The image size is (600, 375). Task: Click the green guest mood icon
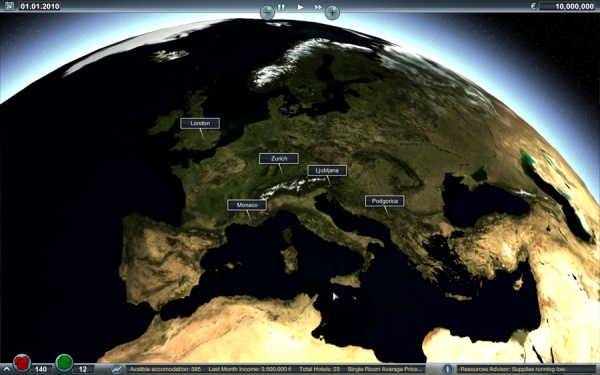pos(64,362)
